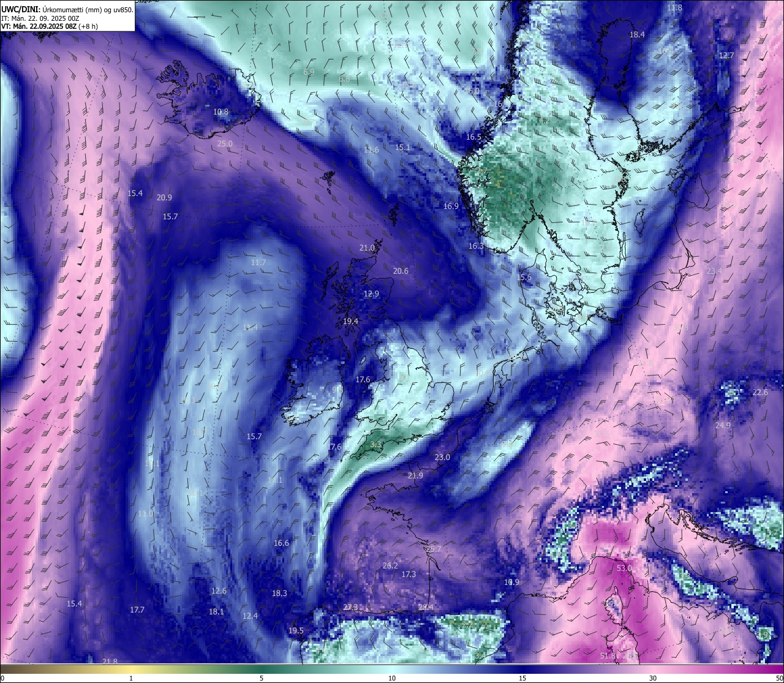Click the '12.9' value over Scotland

pyautogui.click(x=371, y=294)
